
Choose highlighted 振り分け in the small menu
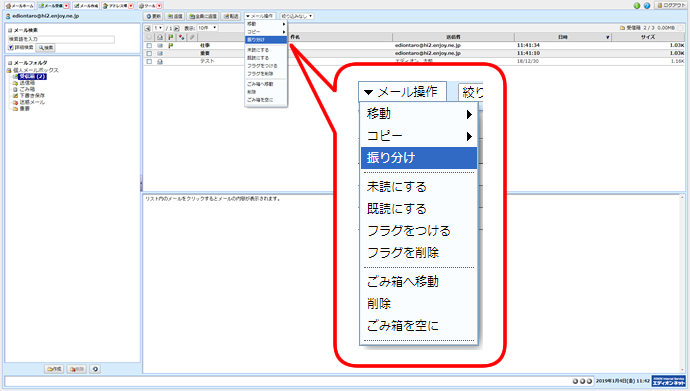point(266,40)
